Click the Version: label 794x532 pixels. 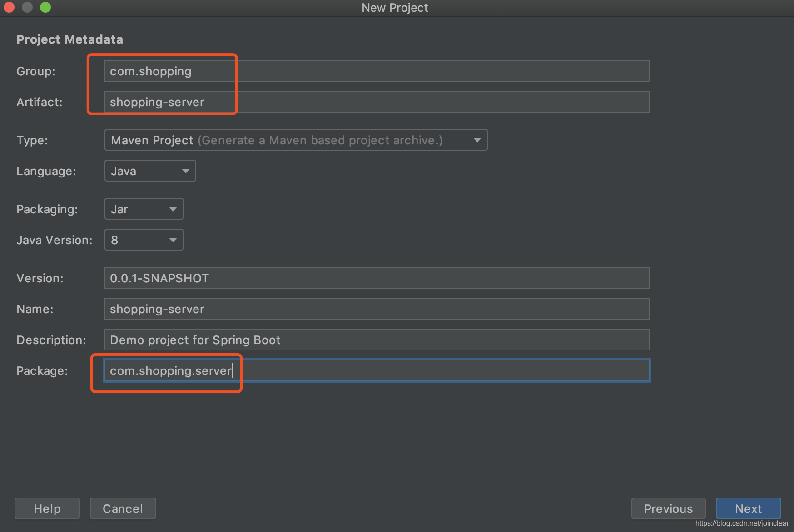point(40,278)
